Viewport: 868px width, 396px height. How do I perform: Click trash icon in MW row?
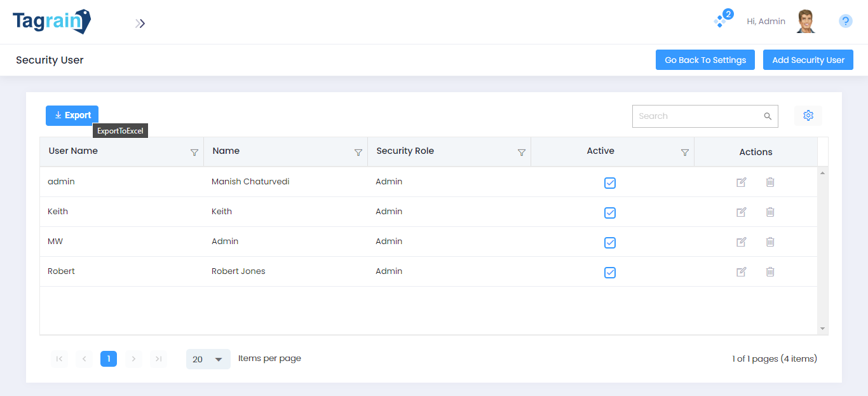[x=770, y=242]
